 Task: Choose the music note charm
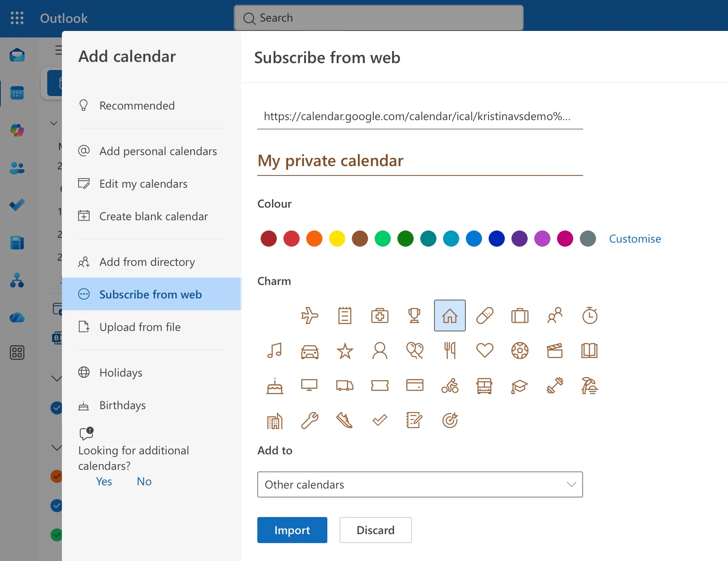point(275,351)
